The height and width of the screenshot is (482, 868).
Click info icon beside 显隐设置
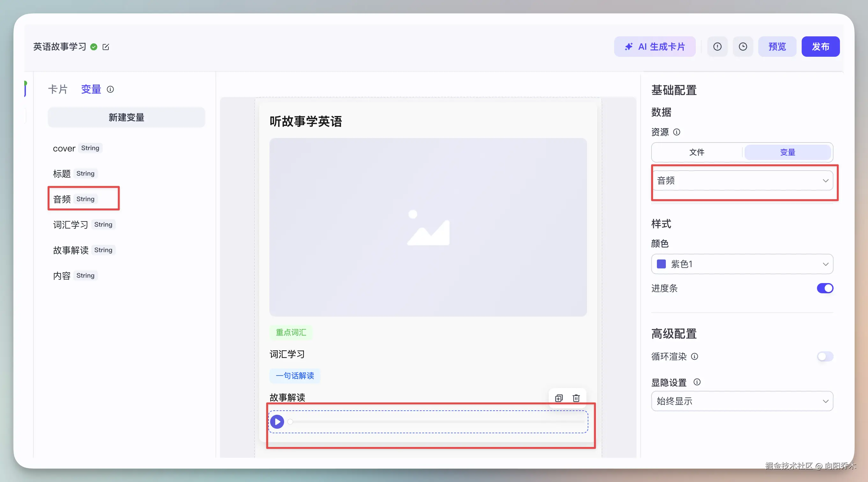coord(697,382)
